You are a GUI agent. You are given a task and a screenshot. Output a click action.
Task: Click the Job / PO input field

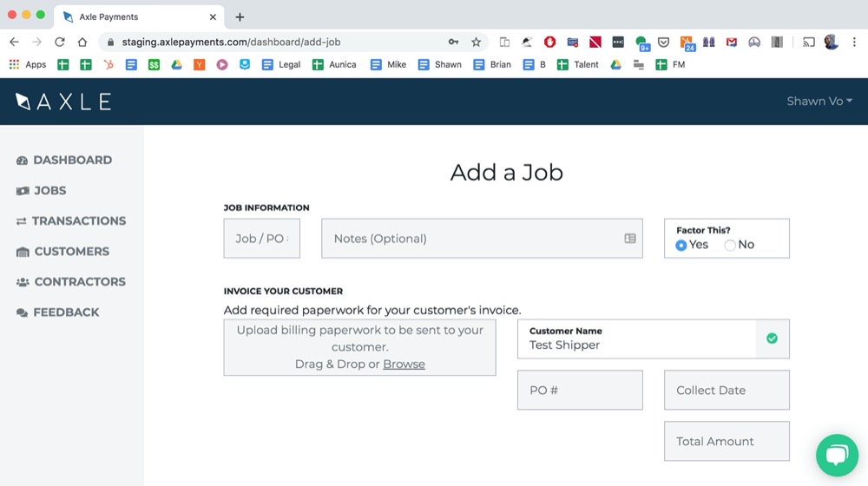point(261,239)
